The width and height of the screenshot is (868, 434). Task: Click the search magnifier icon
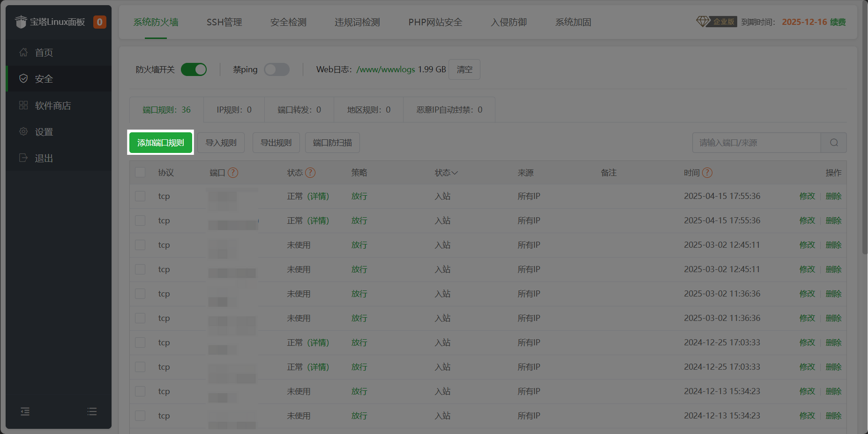point(834,143)
